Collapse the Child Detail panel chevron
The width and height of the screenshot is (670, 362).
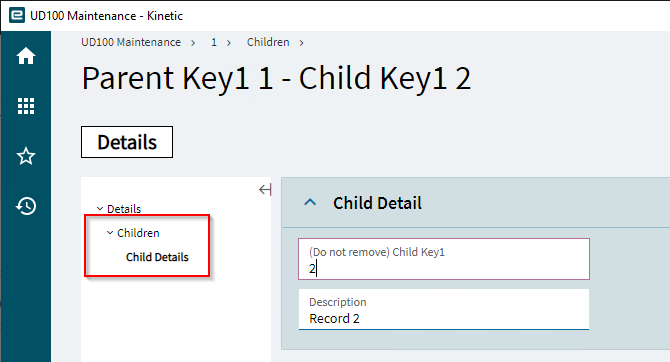(310, 202)
